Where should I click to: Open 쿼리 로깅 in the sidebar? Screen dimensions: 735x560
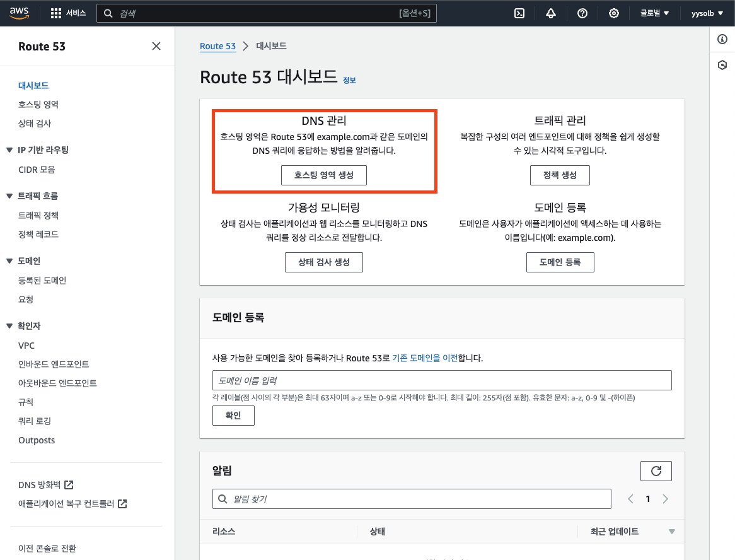35,421
